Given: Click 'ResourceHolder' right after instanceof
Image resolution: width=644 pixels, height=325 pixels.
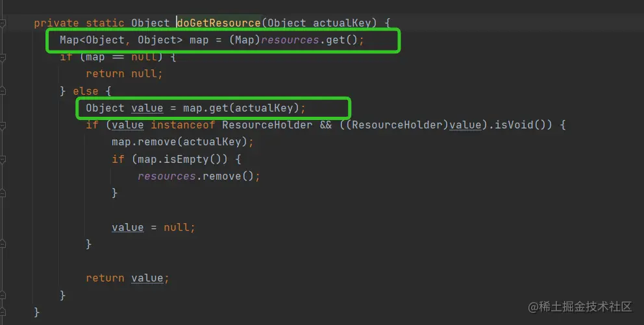Looking at the screenshot, I should 267,125.
